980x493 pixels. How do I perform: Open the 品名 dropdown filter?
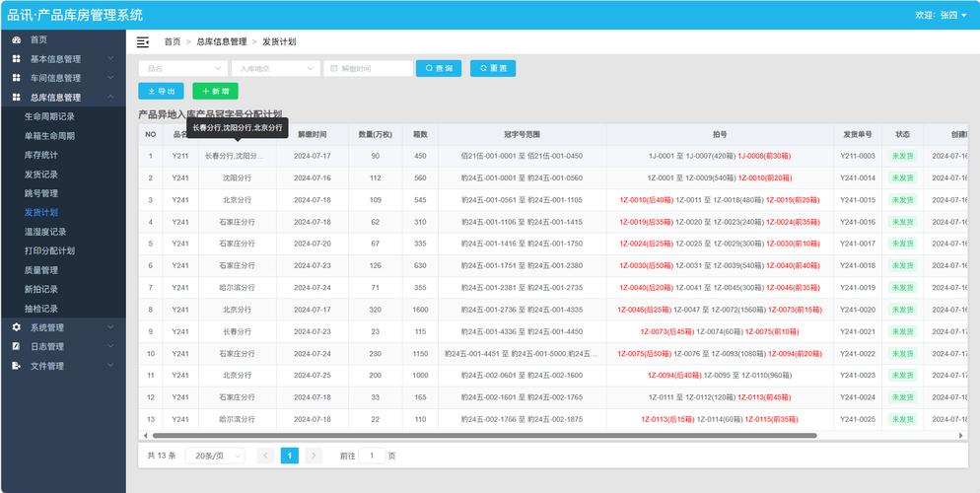(183, 69)
